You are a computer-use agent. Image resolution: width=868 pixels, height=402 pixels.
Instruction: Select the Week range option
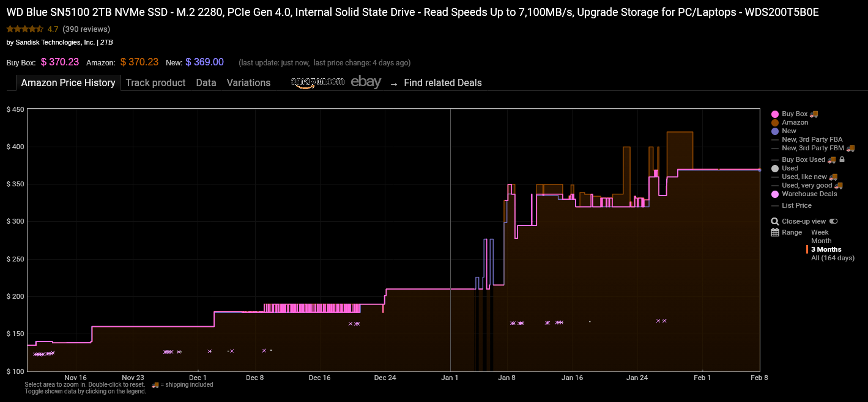coord(820,232)
